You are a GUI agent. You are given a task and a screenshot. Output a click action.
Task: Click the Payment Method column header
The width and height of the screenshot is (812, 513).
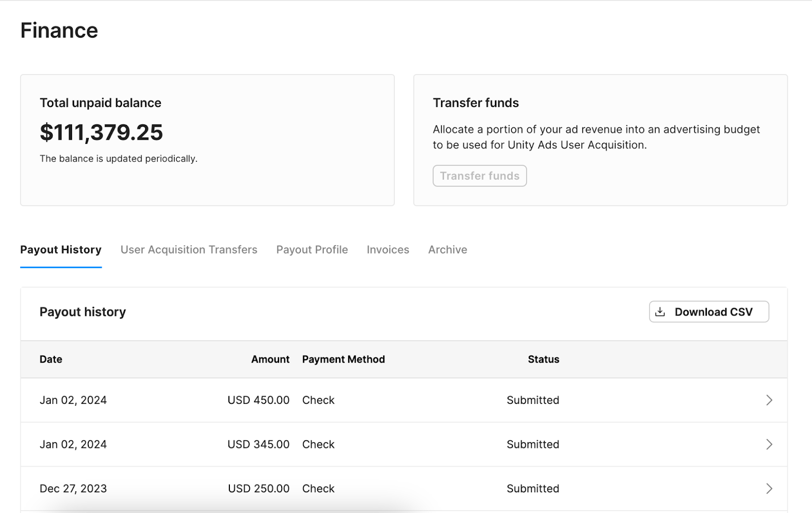click(343, 359)
